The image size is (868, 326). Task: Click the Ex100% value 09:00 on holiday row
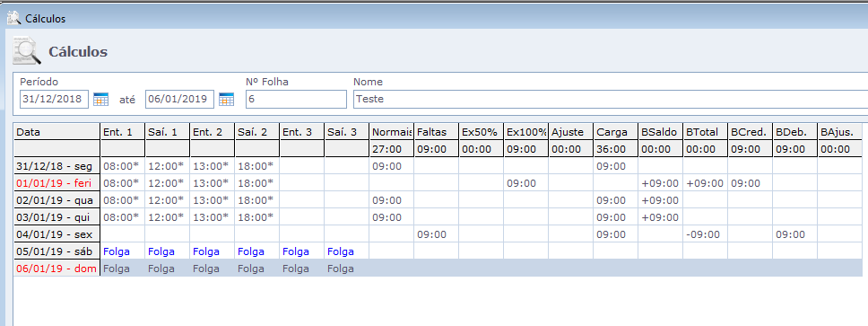[x=522, y=183]
